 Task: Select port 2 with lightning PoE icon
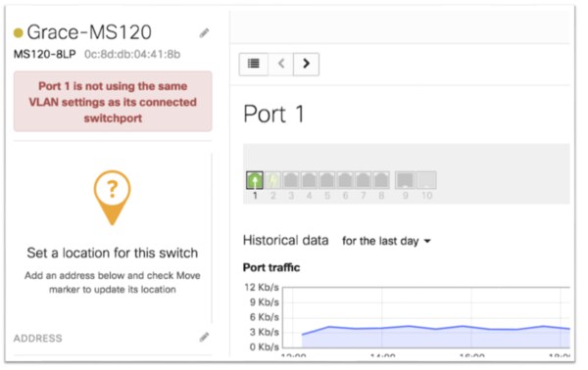(x=272, y=180)
